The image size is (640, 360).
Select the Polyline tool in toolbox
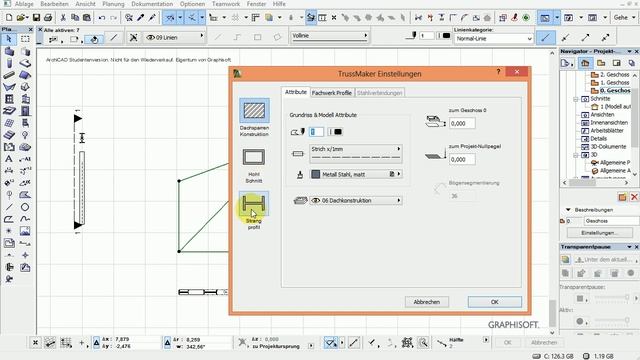click(x=9, y=219)
